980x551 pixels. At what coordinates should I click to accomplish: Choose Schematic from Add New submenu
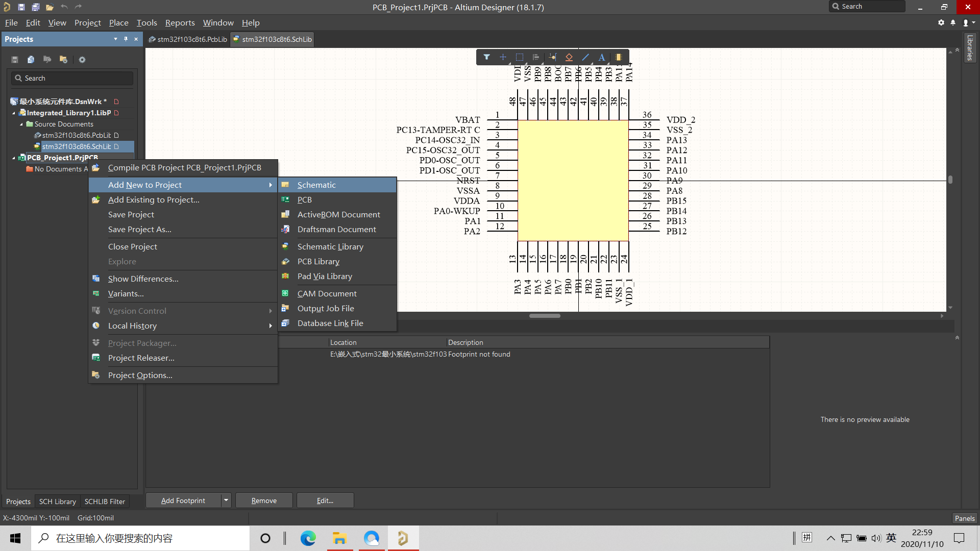point(337,185)
